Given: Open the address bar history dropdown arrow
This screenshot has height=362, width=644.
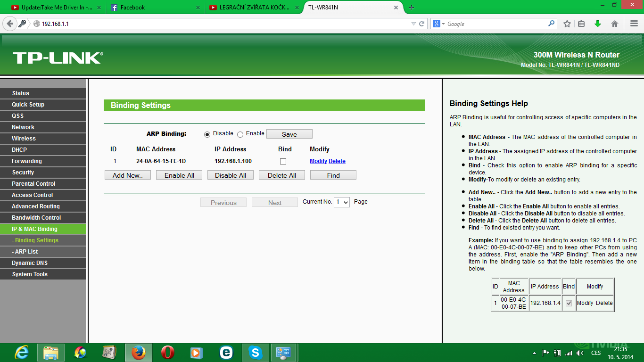Looking at the screenshot, I should click(x=413, y=24).
